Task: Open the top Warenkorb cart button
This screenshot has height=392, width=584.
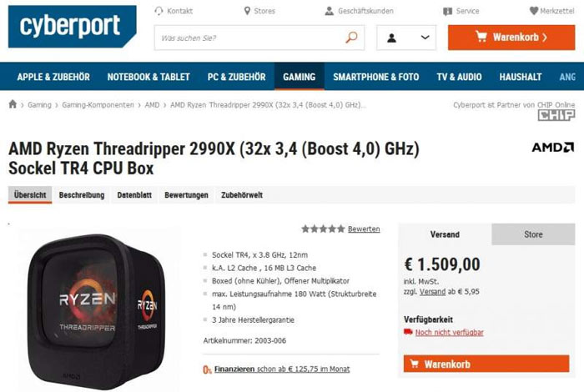Action: (511, 38)
